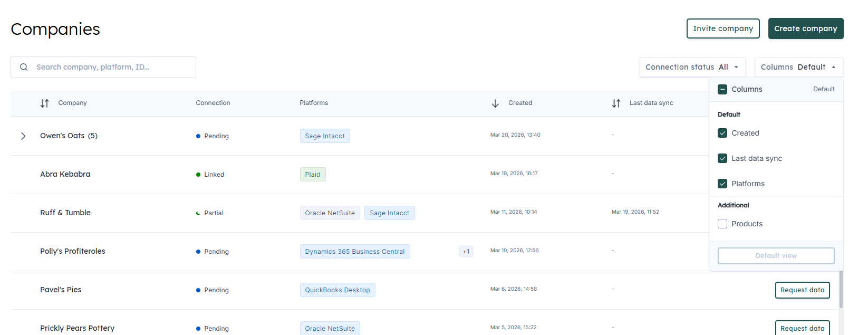Open the Pavel's Pies company name
The image size is (868, 335).
[61, 290]
